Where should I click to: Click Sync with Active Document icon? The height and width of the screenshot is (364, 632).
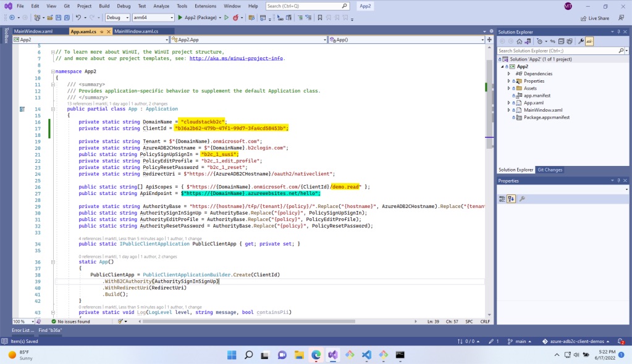click(552, 41)
